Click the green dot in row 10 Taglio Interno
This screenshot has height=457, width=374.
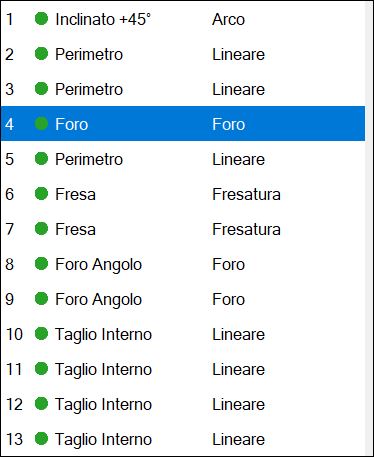(x=41, y=334)
